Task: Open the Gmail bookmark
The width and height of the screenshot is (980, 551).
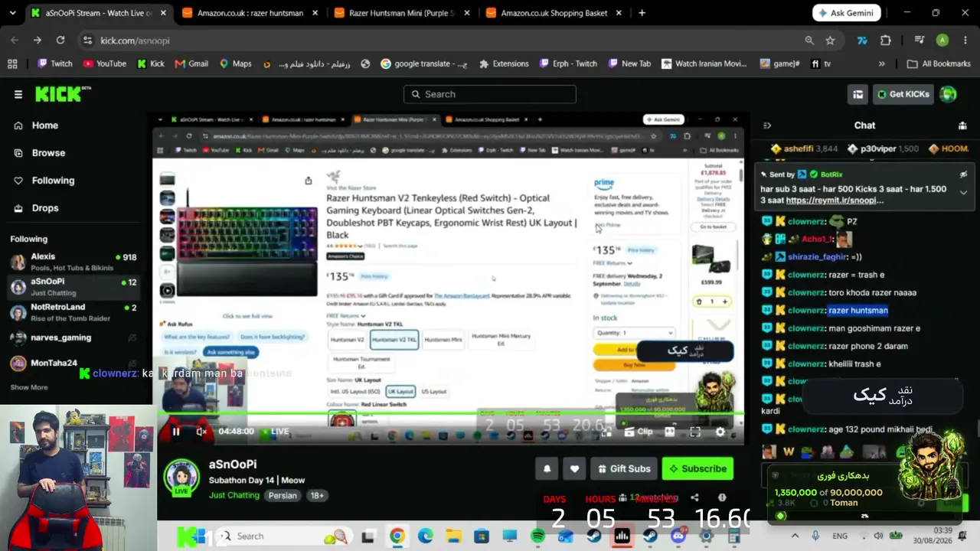Action: (x=191, y=64)
